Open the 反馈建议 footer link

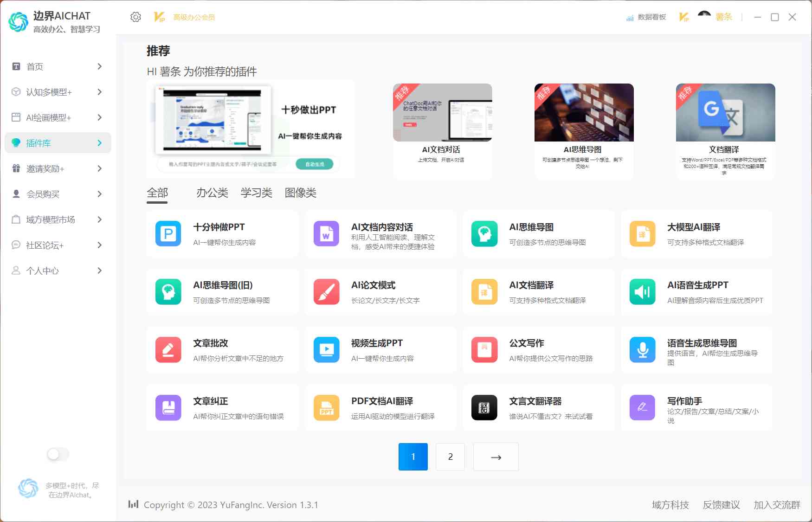[x=721, y=505]
